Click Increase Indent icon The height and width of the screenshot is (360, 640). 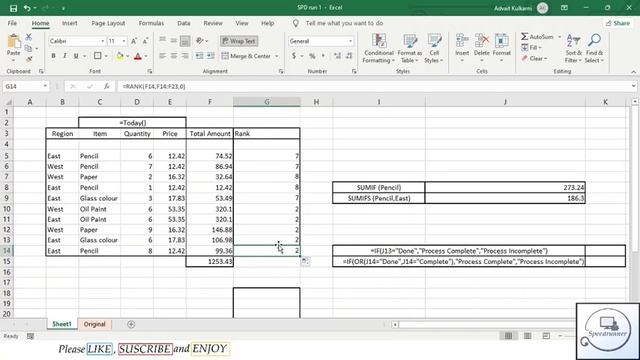pyautogui.click(x=211, y=56)
